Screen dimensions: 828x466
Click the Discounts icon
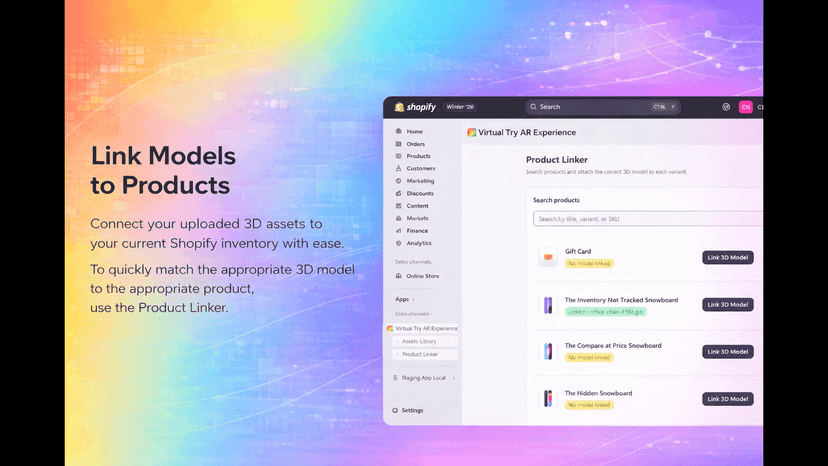point(399,193)
